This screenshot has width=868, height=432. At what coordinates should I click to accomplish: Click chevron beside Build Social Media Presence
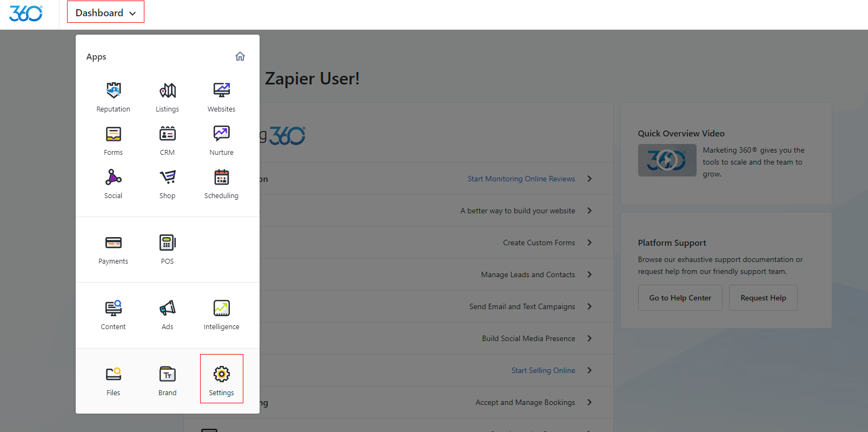589,338
